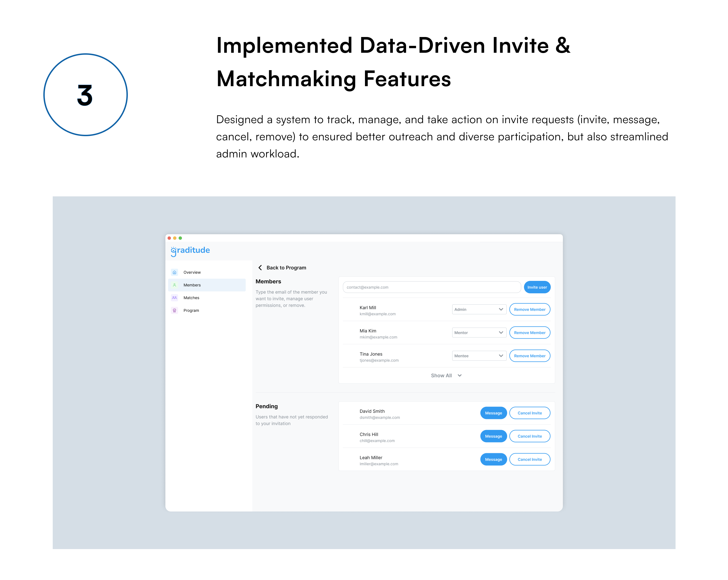Click the Matches people icon in sidebar
Viewport: 728px width, 580px height.
[174, 298]
